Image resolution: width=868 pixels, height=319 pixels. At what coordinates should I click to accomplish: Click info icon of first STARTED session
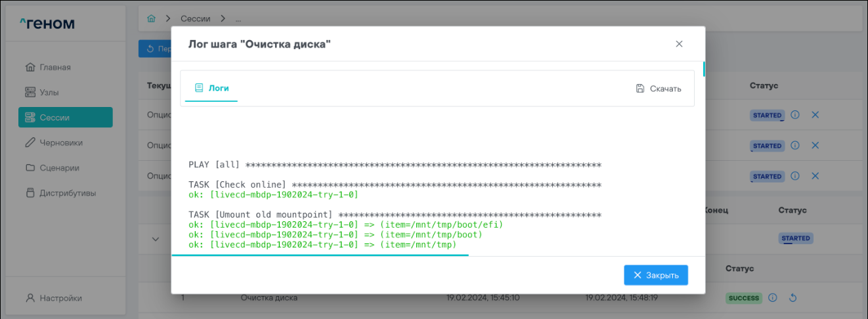pos(794,115)
